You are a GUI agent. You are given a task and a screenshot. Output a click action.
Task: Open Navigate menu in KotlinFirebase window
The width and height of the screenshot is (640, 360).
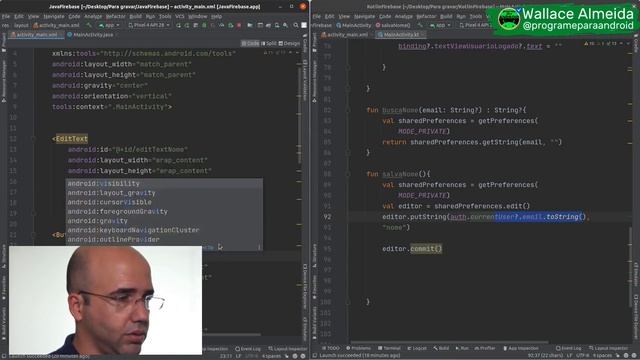point(364,16)
